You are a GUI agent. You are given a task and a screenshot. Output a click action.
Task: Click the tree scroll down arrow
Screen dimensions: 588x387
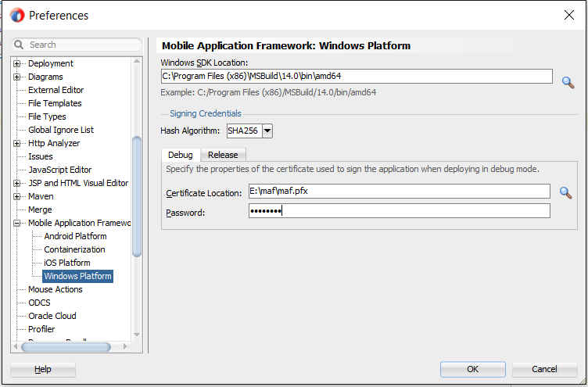[x=137, y=335]
